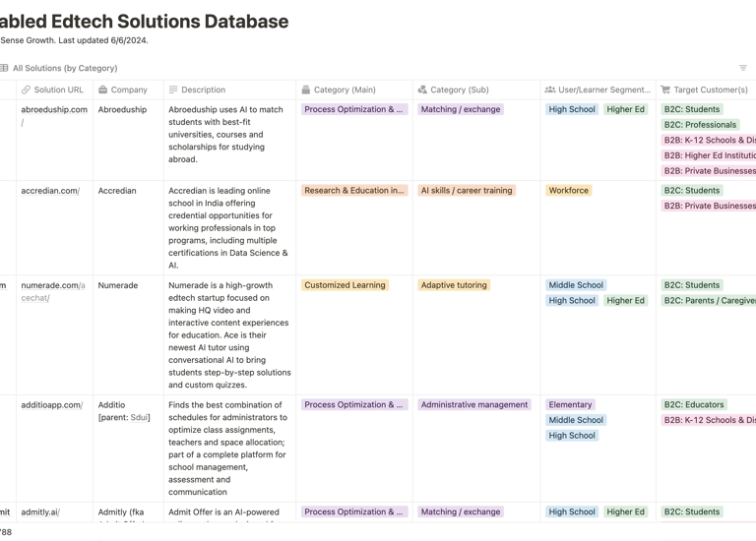Click the shopping cart icon in Target Customer(s) header
This screenshot has width=756, height=541.
(665, 90)
